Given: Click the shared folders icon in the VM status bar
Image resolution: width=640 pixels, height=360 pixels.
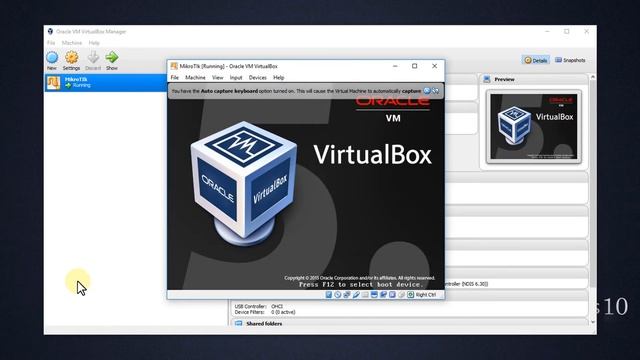Looking at the screenshot, I should (x=365, y=294).
